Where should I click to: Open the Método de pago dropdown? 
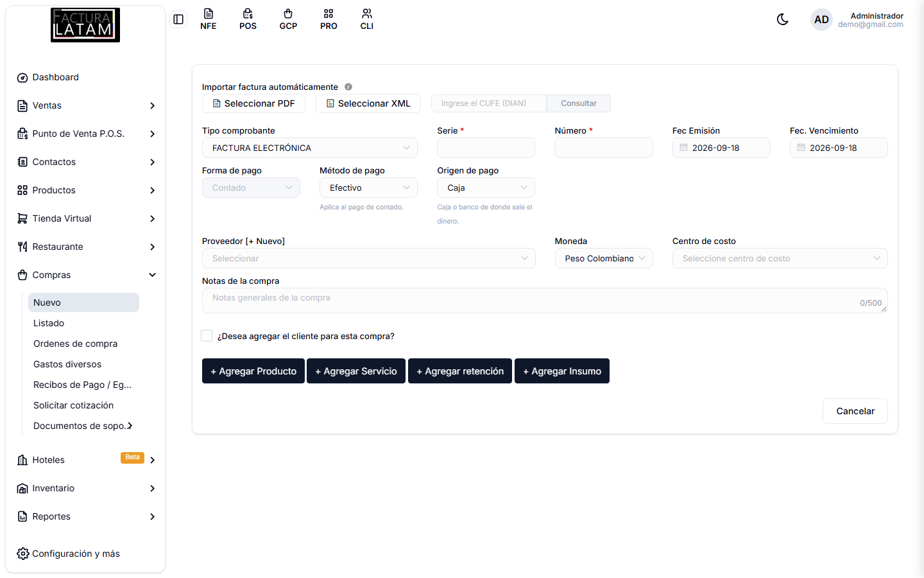click(368, 188)
